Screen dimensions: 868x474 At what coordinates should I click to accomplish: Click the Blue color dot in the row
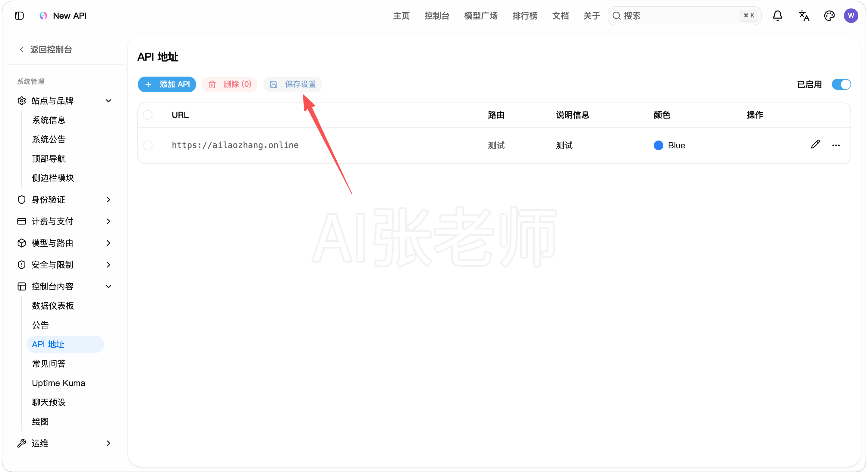click(659, 145)
